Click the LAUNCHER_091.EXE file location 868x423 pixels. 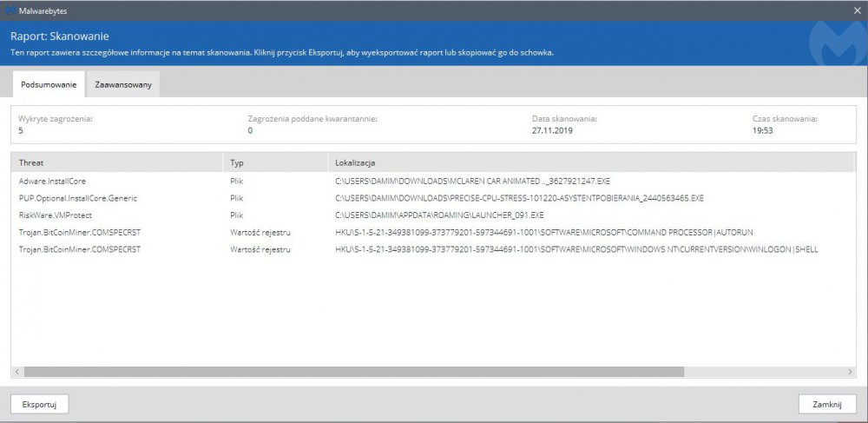pyautogui.click(x=439, y=215)
